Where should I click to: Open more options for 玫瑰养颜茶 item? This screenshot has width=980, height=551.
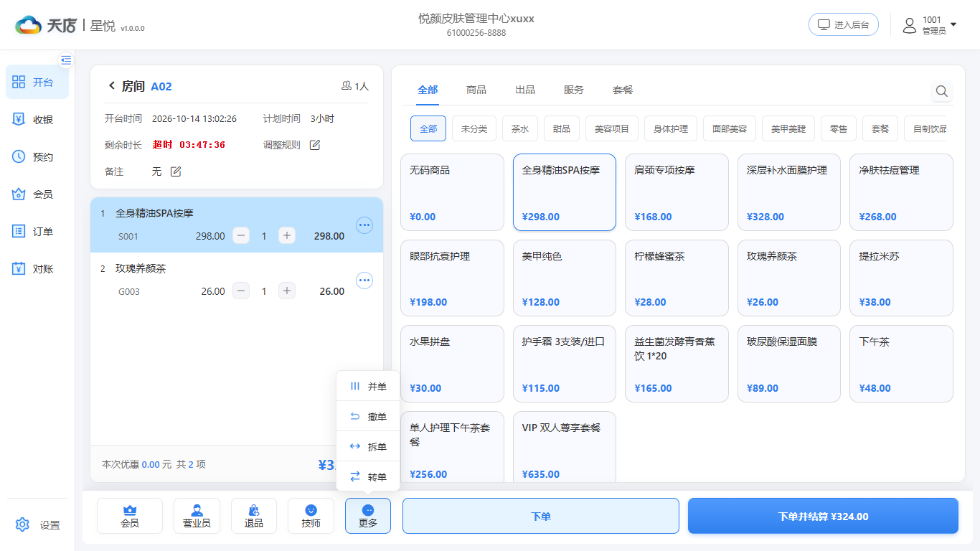(x=364, y=281)
